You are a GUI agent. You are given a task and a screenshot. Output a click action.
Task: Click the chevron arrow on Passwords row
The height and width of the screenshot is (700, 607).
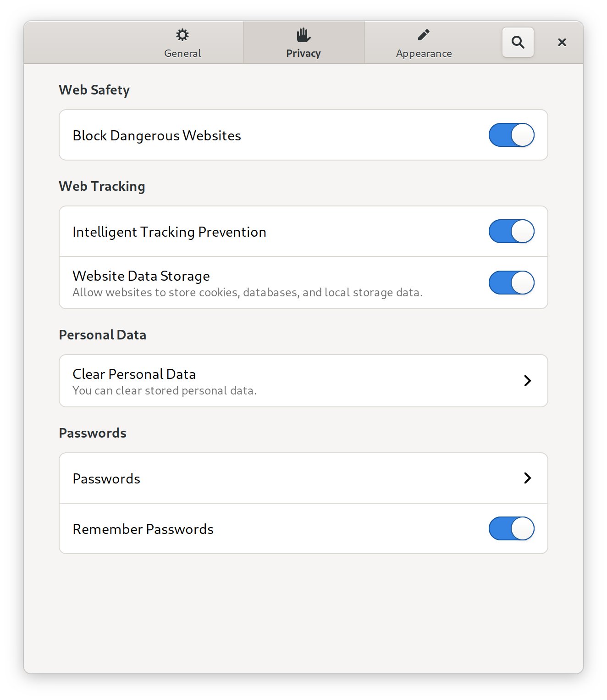[528, 478]
